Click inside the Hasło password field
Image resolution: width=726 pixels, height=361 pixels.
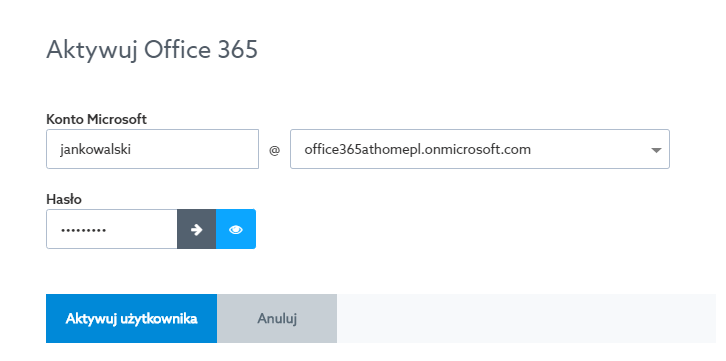tap(112, 229)
